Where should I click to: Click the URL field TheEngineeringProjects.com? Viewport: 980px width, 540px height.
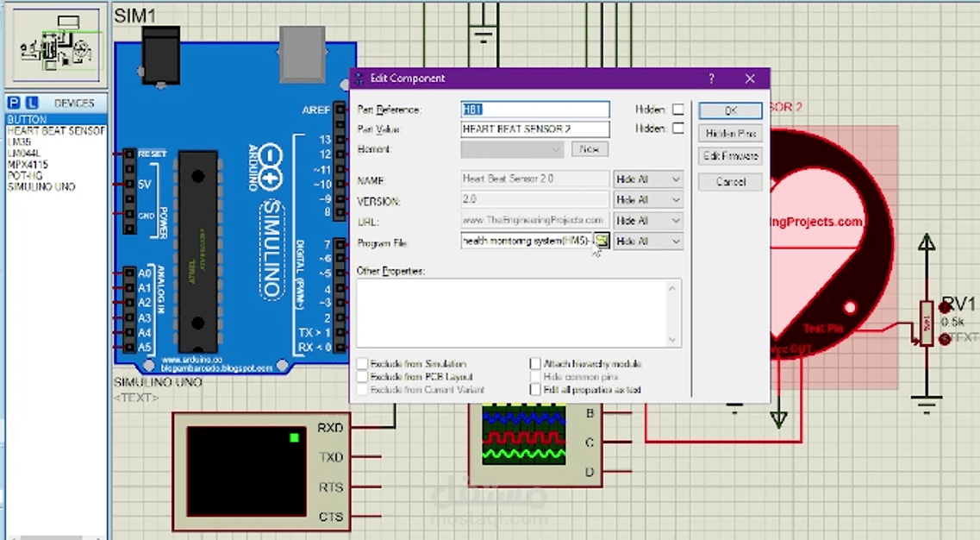click(535, 220)
